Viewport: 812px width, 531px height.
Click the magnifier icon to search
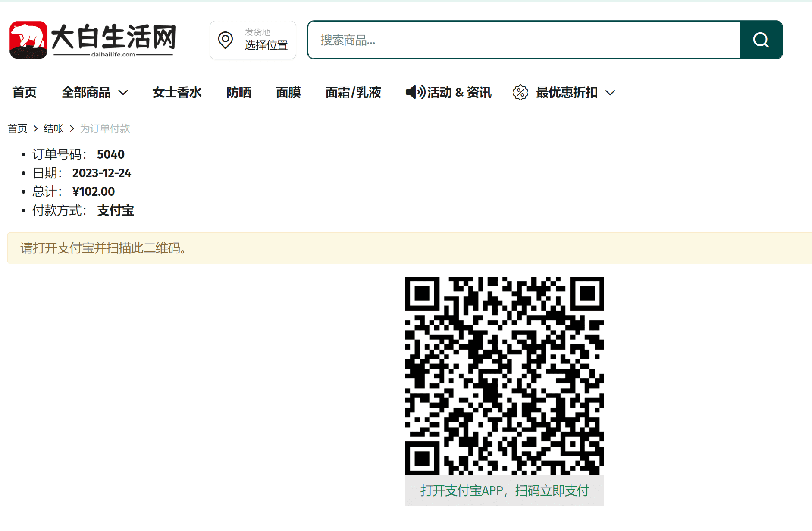tap(761, 40)
